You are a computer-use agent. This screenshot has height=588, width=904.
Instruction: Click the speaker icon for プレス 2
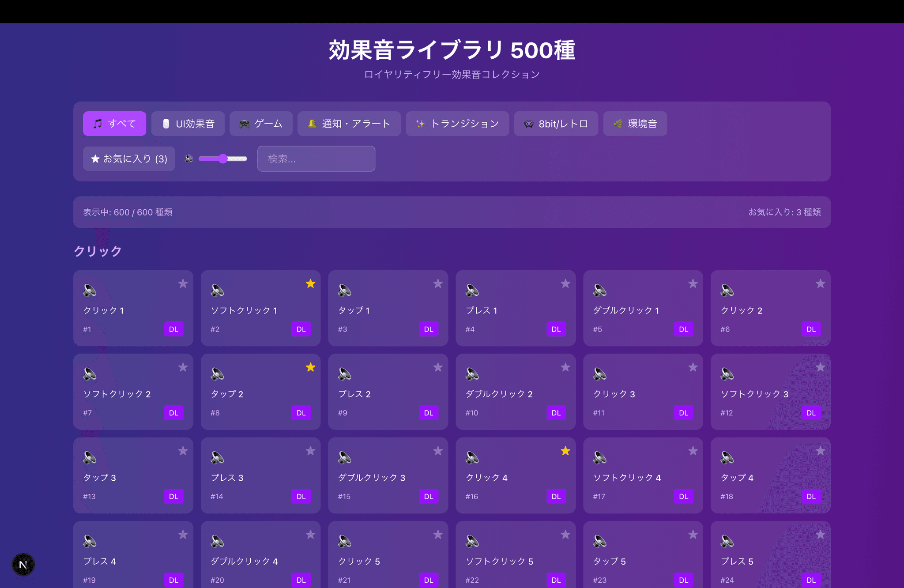pyautogui.click(x=344, y=374)
